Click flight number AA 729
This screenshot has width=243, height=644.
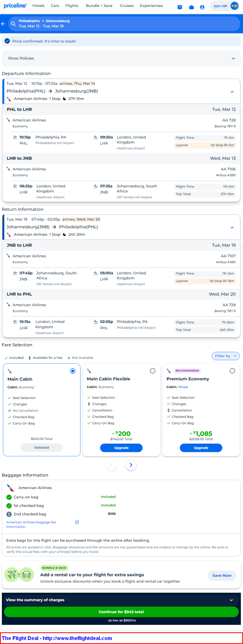point(229,305)
